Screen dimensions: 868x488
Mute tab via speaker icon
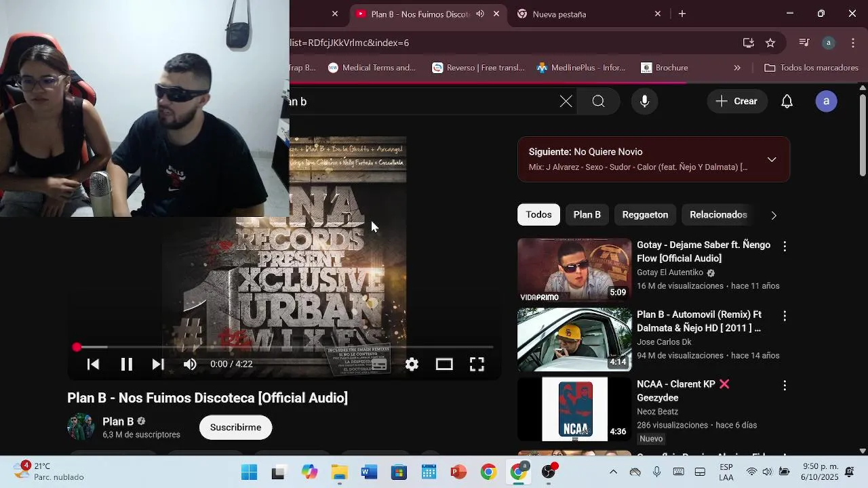(480, 14)
